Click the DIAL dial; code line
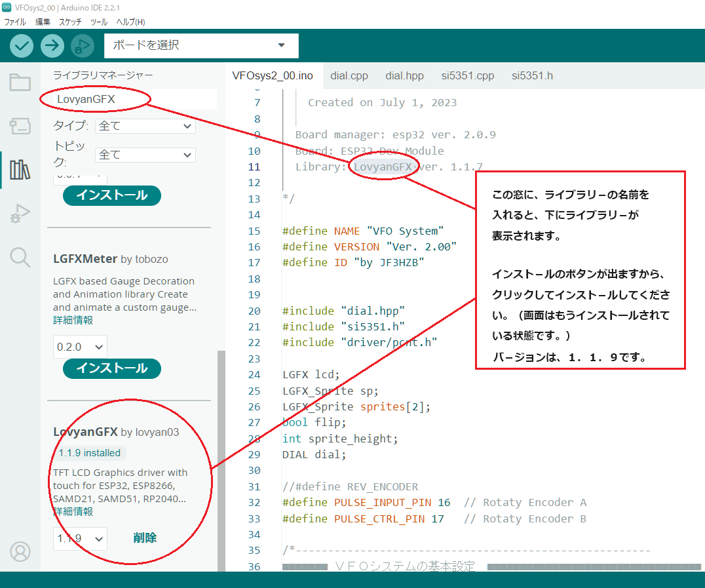This screenshot has height=588, width=705. pos(314,455)
